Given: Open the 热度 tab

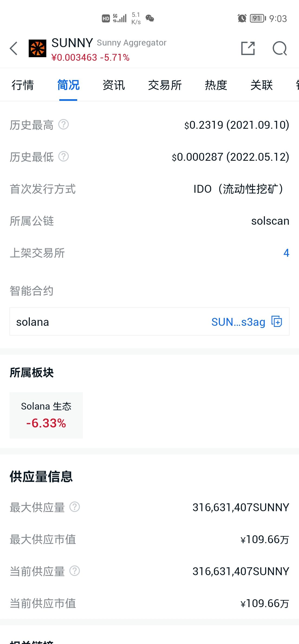Looking at the screenshot, I should [x=216, y=85].
